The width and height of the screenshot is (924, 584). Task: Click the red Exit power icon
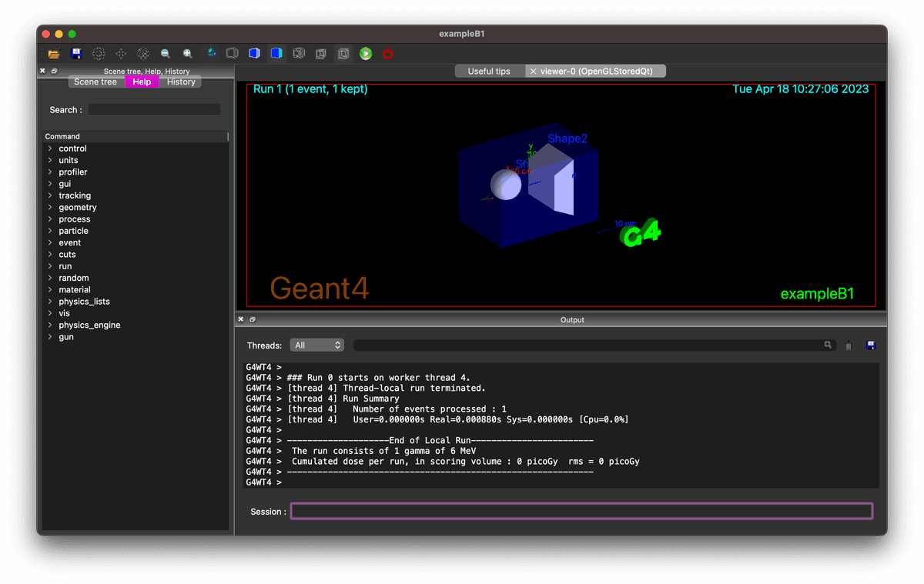388,54
